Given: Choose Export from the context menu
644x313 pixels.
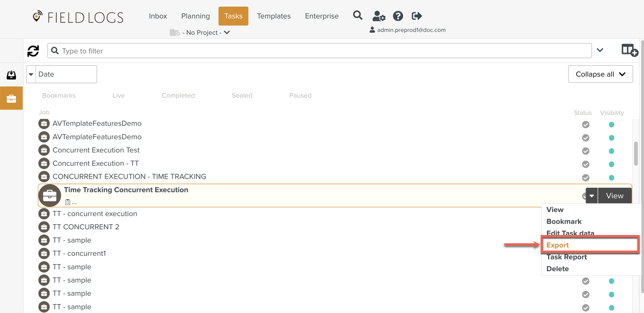Looking at the screenshot, I should (x=557, y=245).
